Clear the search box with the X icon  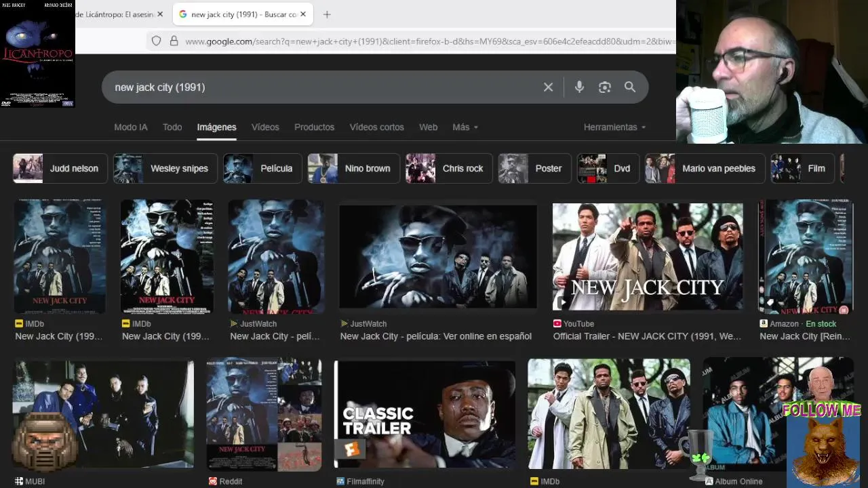click(x=548, y=87)
